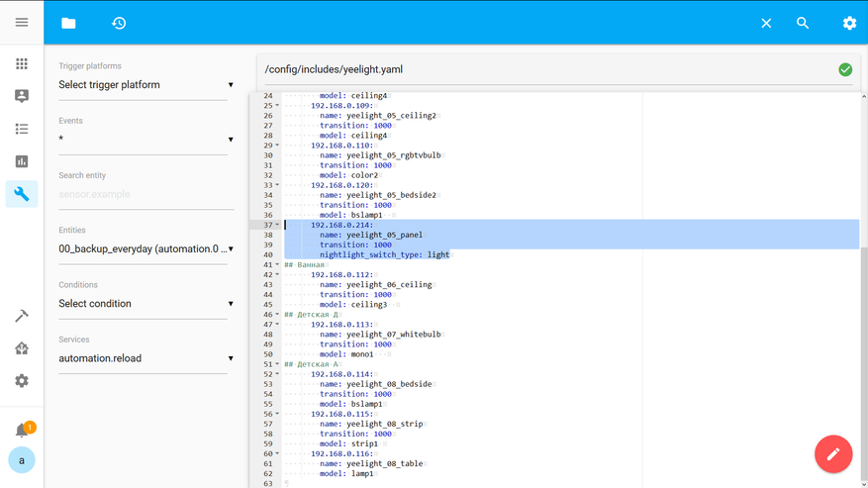Image resolution: width=868 pixels, height=488 pixels.
Task: Collapse the fold arrow at line 33
Action: click(277, 185)
